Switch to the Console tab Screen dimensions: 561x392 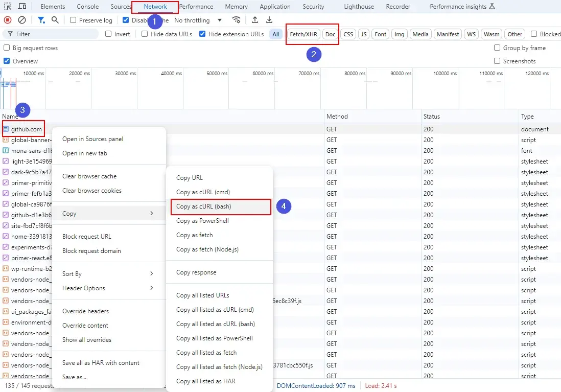click(x=88, y=7)
